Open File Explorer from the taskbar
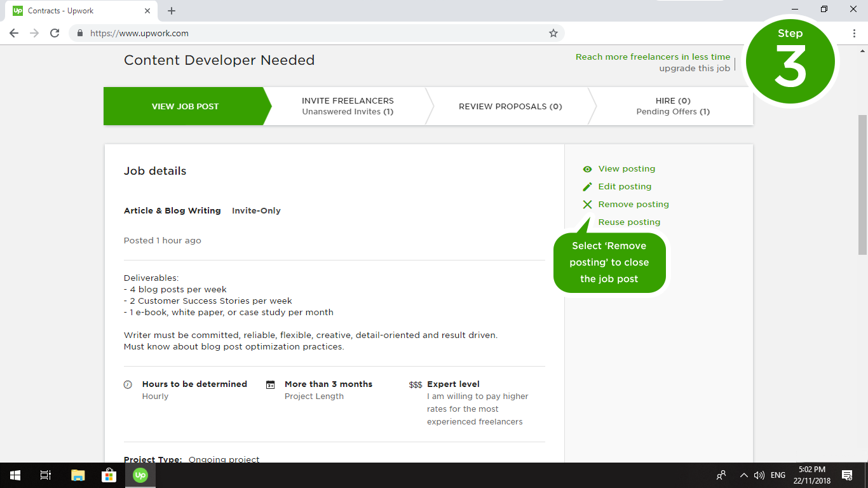The image size is (868, 488). tap(78, 475)
